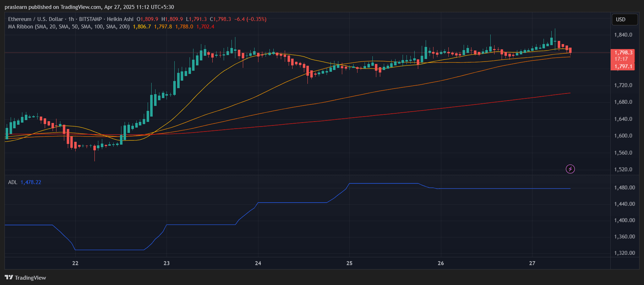Click the TradingView wordmark text
The image size is (644, 285).
31,278
